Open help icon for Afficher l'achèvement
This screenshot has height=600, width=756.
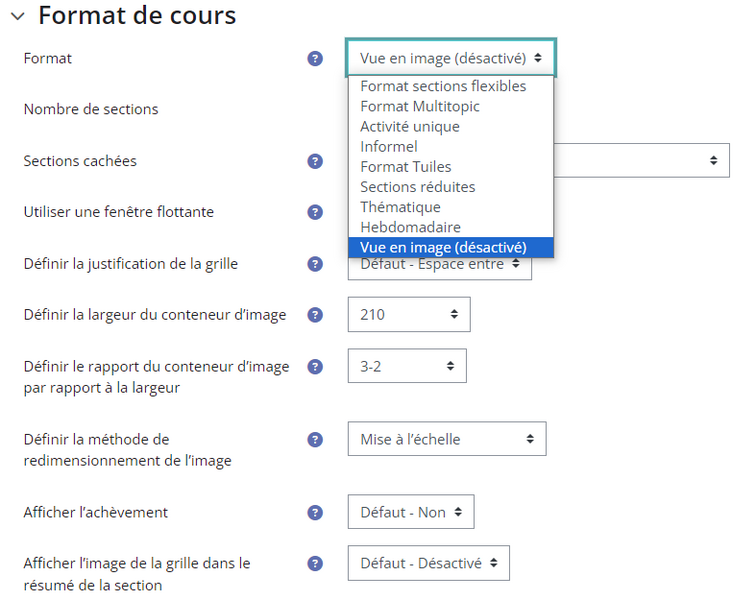(315, 513)
